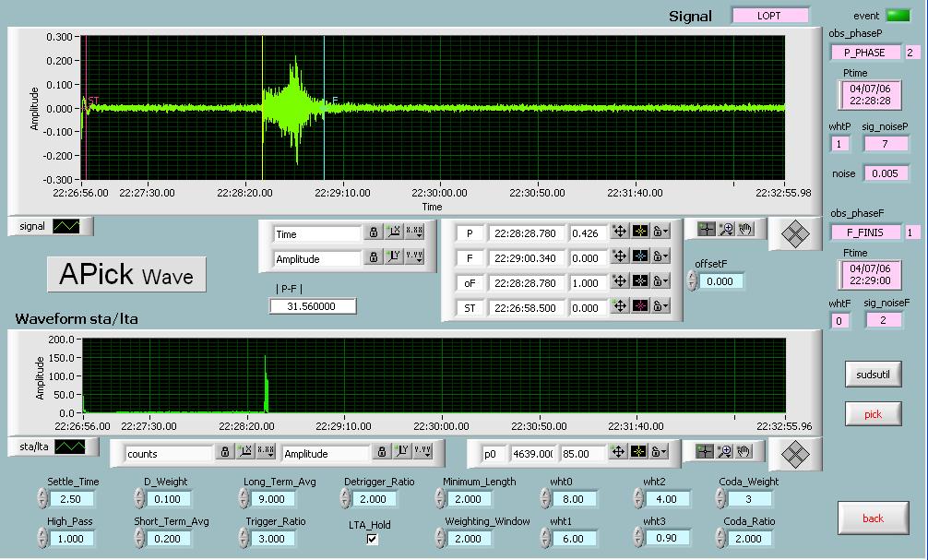The image size is (928, 560).
Task: Click the High_Pass value field
Action: point(73,539)
